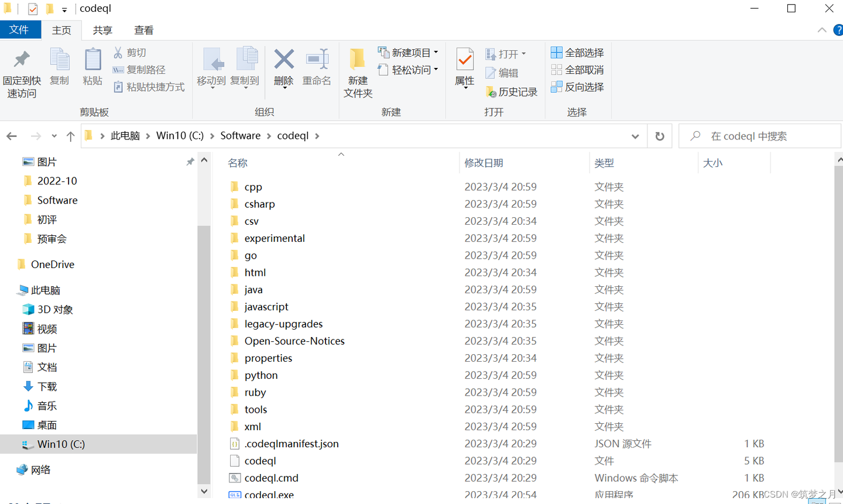Viewport: 843px width, 504px height.
Task: Open 历史记录 (History) from ribbon
Action: (x=511, y=91)
